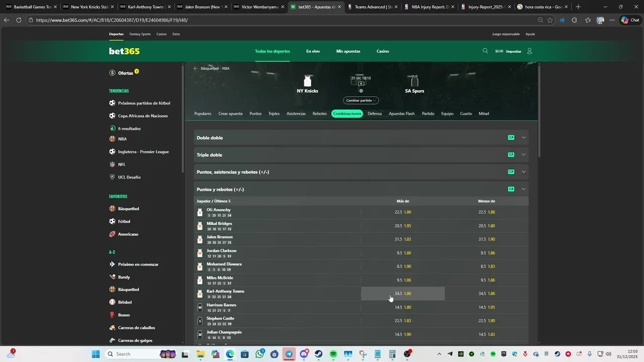The width and height of the screenshot is (644, 362).
Task: Click Carreras de caballos in A-Z list
Action: pos(136,327)
